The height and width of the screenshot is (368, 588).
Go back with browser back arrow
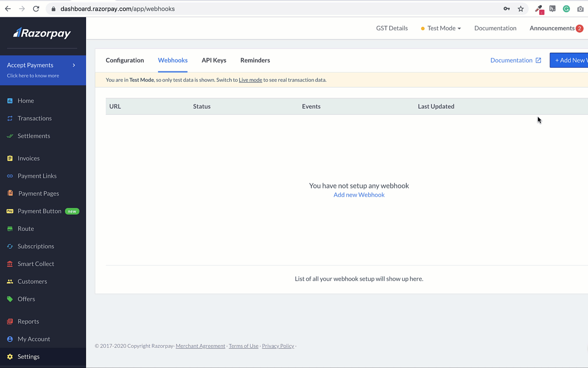point(8,9)
